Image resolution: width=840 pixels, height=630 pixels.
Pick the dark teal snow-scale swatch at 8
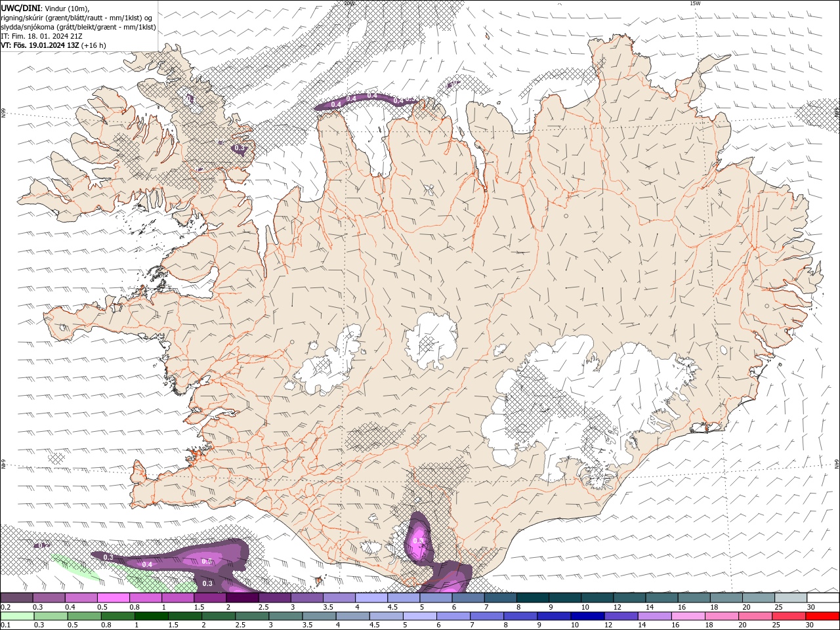click(x=532, y=598)
